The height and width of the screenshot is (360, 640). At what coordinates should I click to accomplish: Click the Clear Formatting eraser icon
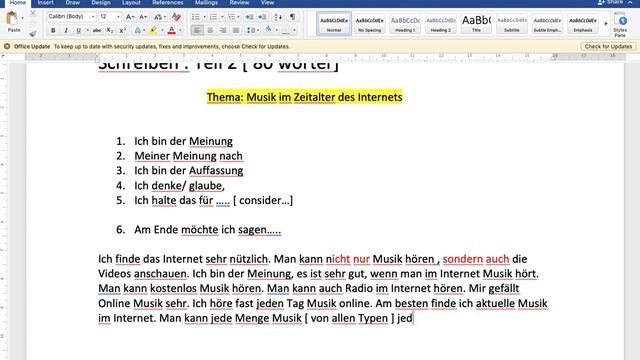pyautogui.click(x=176, y=17)
